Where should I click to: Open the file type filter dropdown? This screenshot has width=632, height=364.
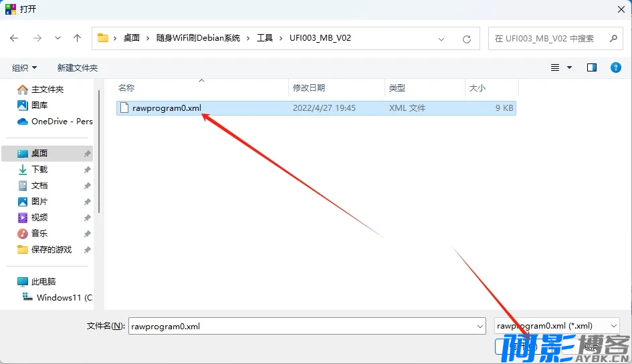(556, 326)
